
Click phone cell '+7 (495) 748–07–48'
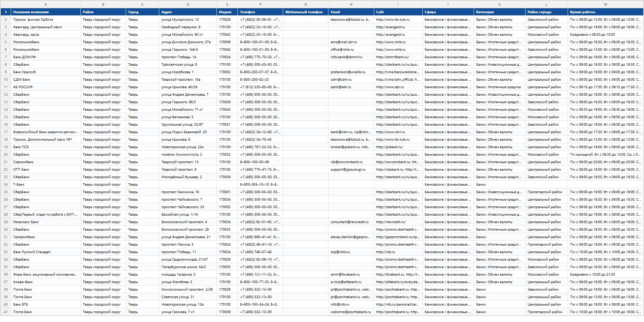coord(260,252)
